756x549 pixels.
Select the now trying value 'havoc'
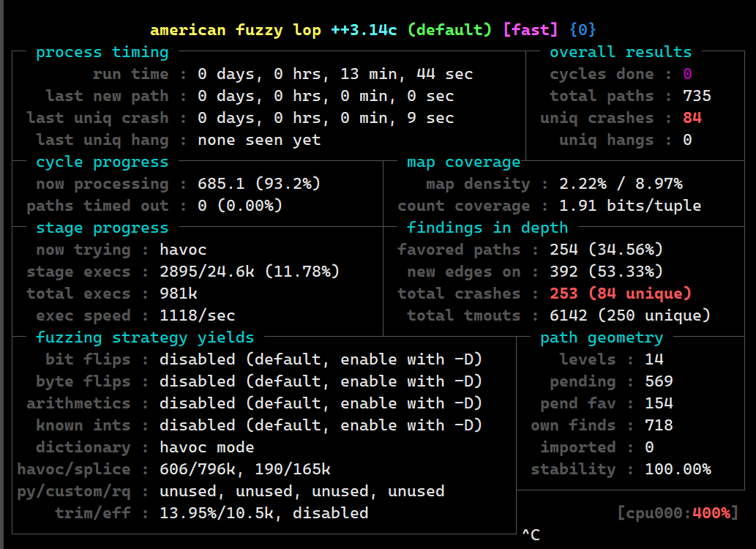183,250
